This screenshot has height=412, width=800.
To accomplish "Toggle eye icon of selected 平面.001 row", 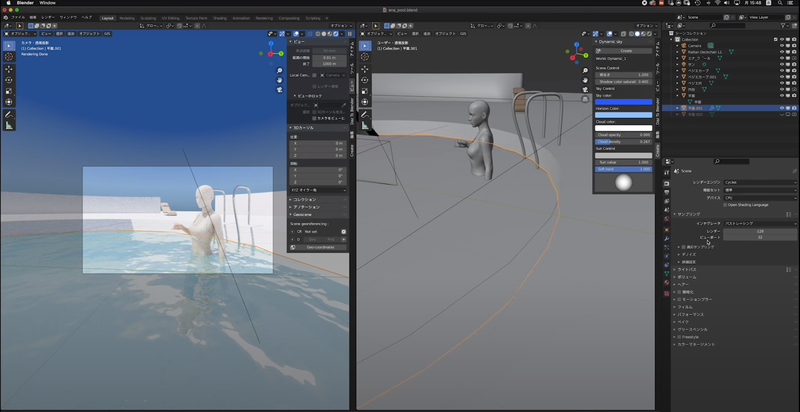I will coord(782,108).
